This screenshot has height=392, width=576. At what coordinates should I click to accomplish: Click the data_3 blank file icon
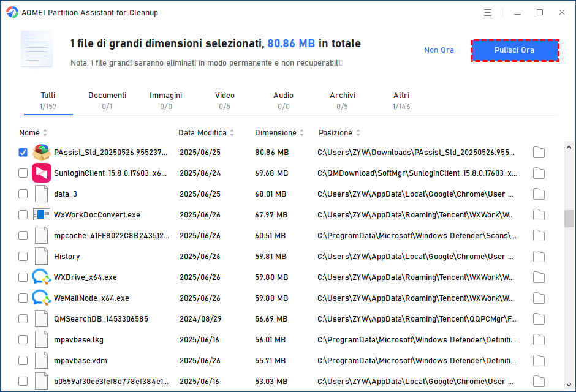pyautogui.click(x=41, y=194)
